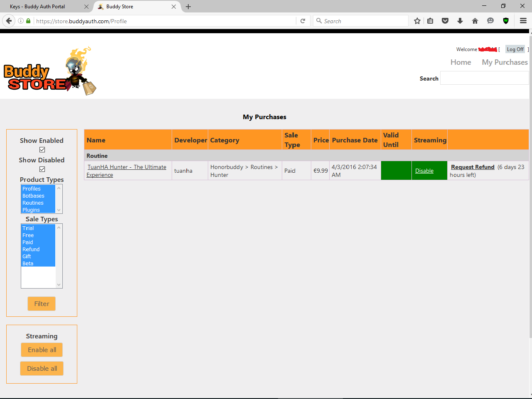Select Botbases in Product Types list
Image resolution: width=532 pixels, height=399 pixels.
pos(38,196)
